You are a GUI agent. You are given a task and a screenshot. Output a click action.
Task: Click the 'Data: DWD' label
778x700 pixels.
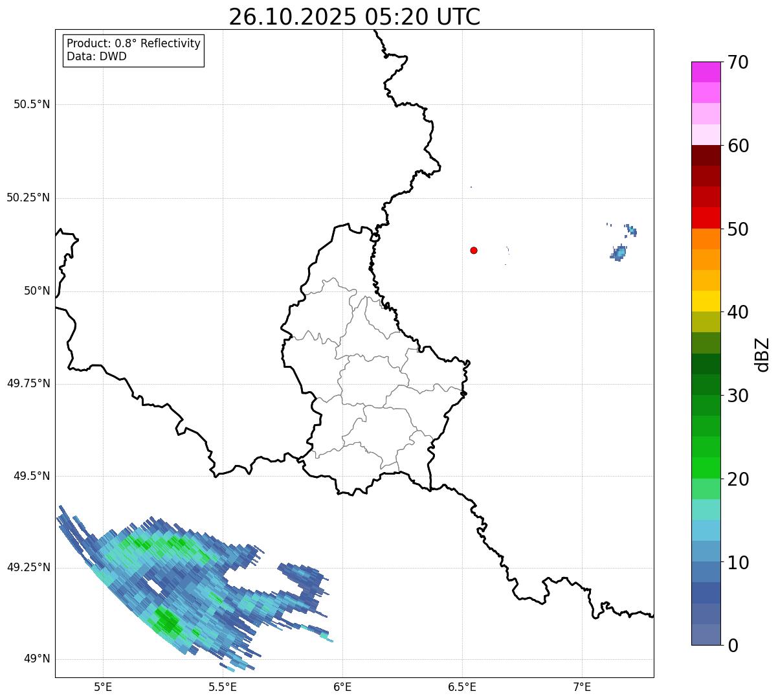click(96, 56)
